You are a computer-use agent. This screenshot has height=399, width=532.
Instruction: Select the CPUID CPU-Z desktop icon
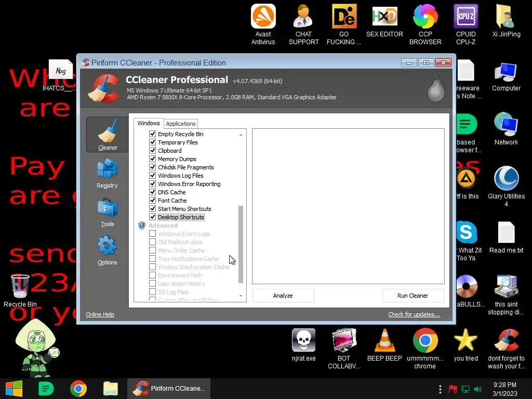tap(465, 24)
